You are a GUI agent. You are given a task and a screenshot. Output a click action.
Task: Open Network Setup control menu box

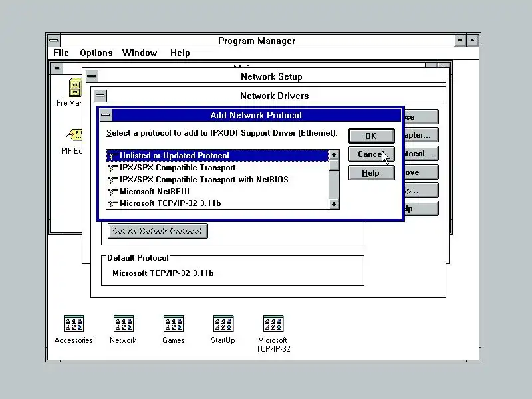point(91,76)
